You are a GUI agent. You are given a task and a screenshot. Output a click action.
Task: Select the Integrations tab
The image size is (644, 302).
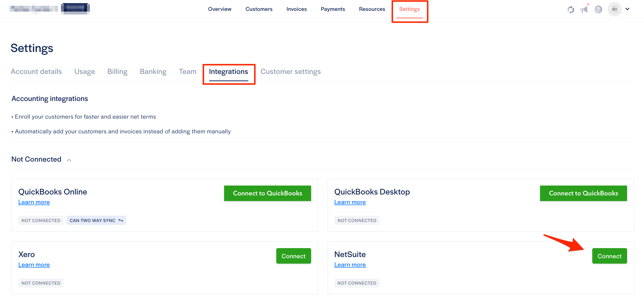(x=228, y=72)
